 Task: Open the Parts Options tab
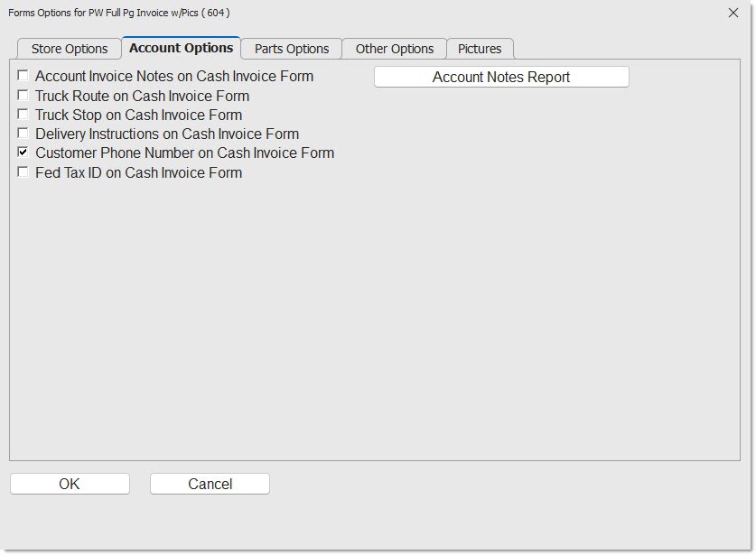click(x=291, y=49)
